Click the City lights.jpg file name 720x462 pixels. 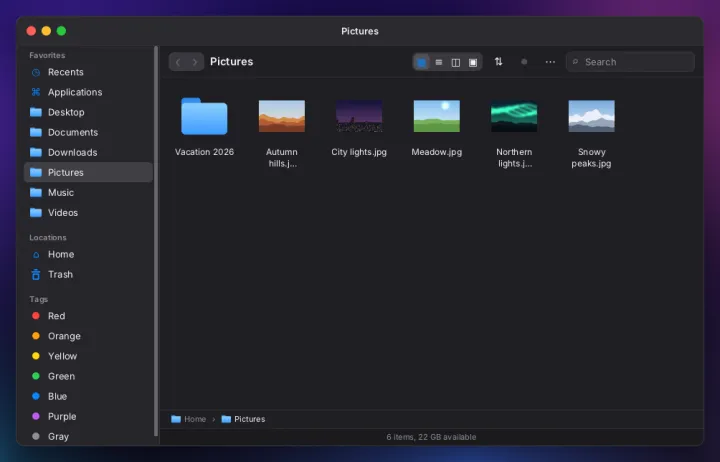(359, 152)
